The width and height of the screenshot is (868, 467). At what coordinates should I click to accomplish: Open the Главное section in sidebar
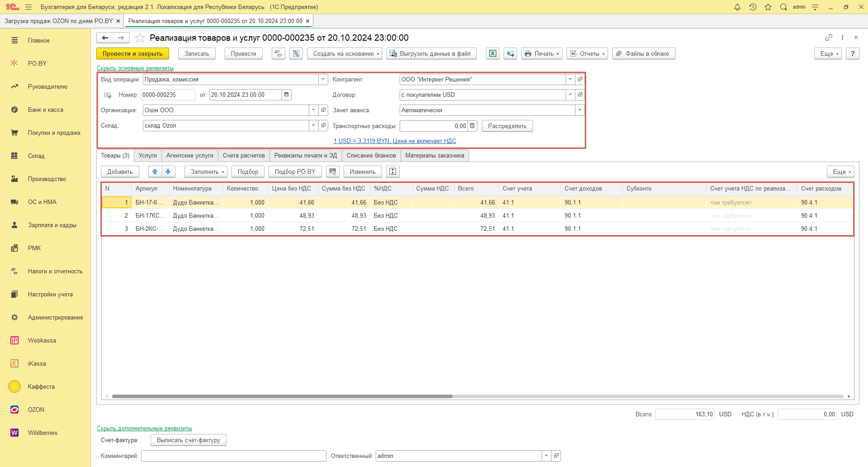(x=38, y=41)
